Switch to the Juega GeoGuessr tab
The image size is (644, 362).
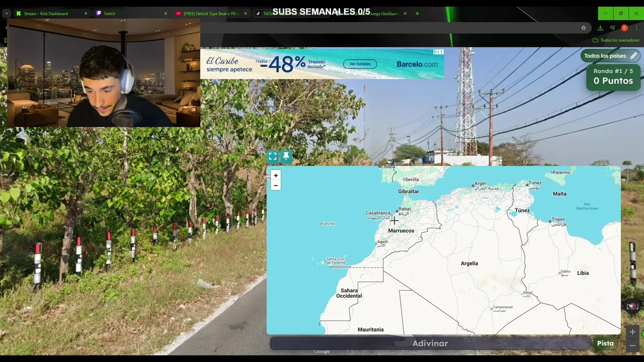pyautogui.click(x=372, y=14)
